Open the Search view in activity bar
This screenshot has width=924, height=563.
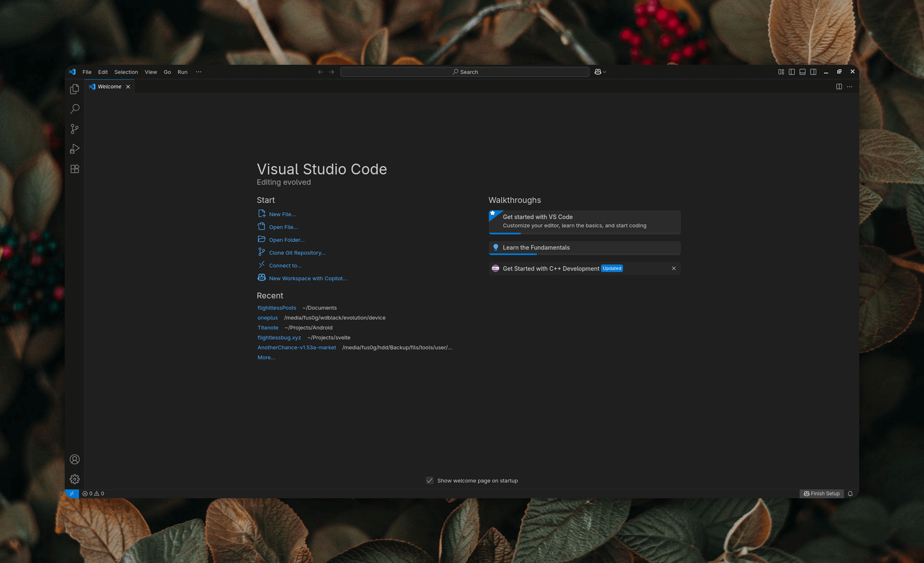click(75, 109)
